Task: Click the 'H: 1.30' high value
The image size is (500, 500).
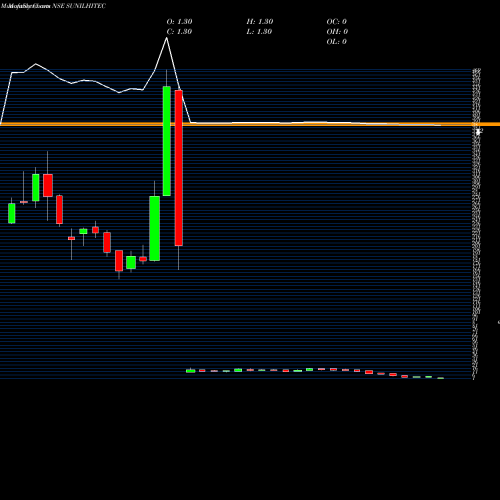Action: [260, 22]
